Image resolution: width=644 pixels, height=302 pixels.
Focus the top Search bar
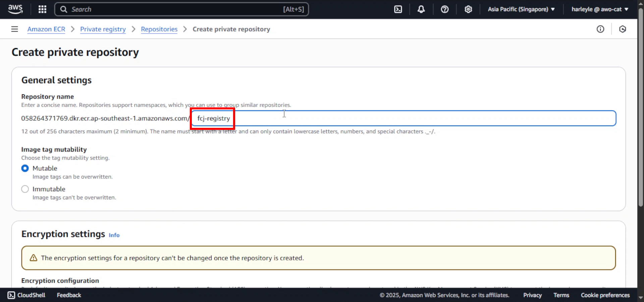point(181,9)
